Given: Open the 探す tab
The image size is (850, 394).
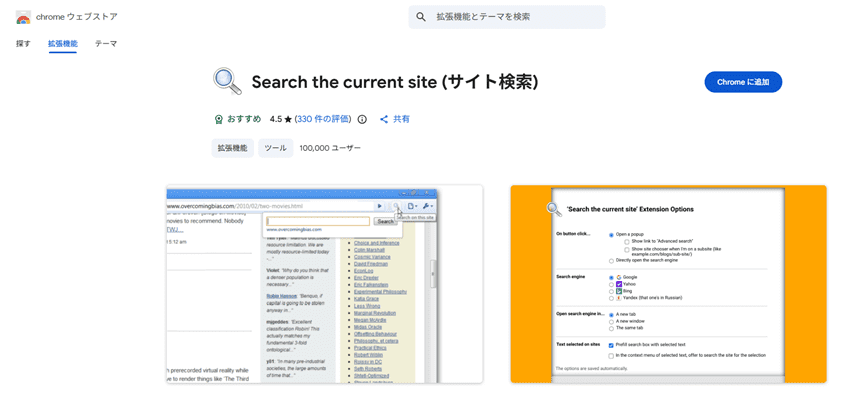Looking at the screenshot, I should click(x=23, y=43).
